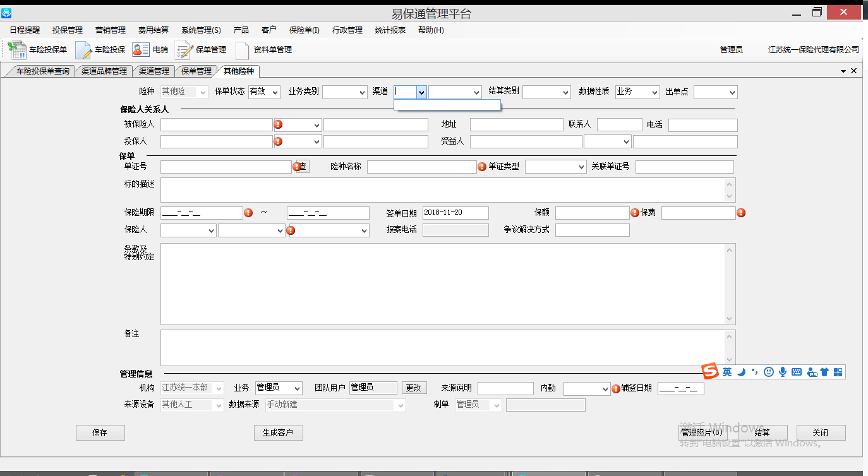This screenshot has height=476, width=868.
Task: Click the 保存 button
Action: tap(100, 432)
